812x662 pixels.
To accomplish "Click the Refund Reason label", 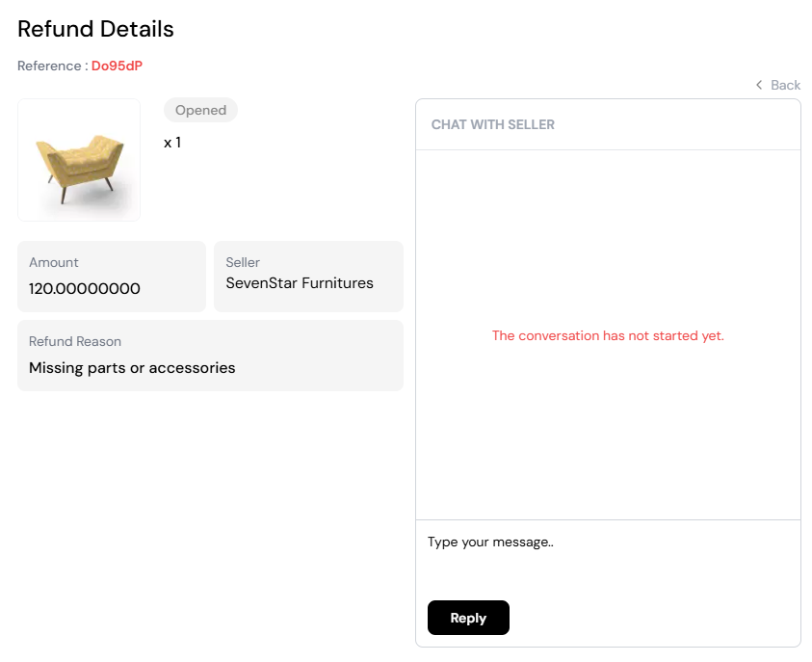I will (75, 341).
